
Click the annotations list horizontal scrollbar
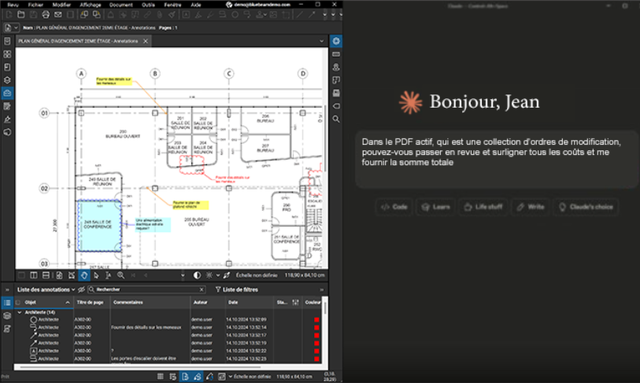click(x=140, y=367)
